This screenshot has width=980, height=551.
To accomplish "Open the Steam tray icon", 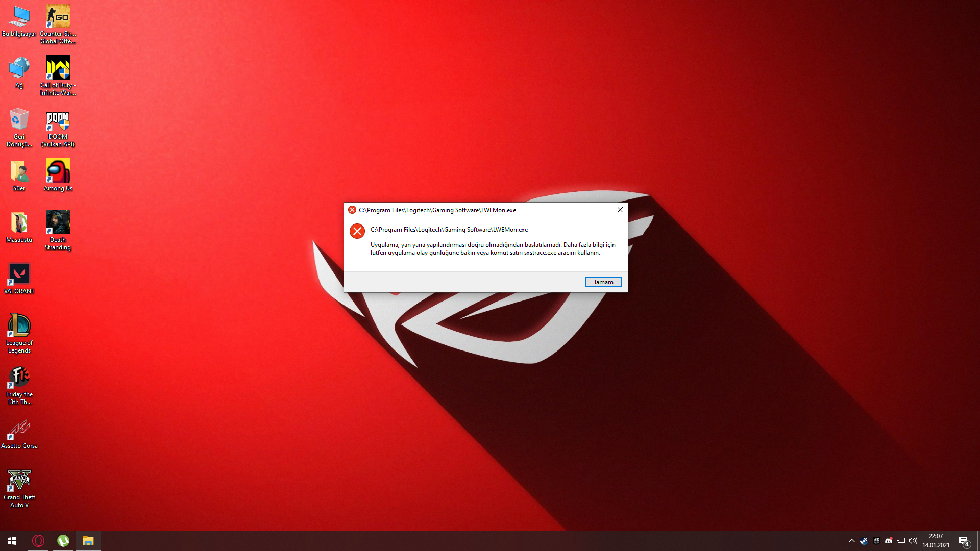I will (x=864, y=541).
